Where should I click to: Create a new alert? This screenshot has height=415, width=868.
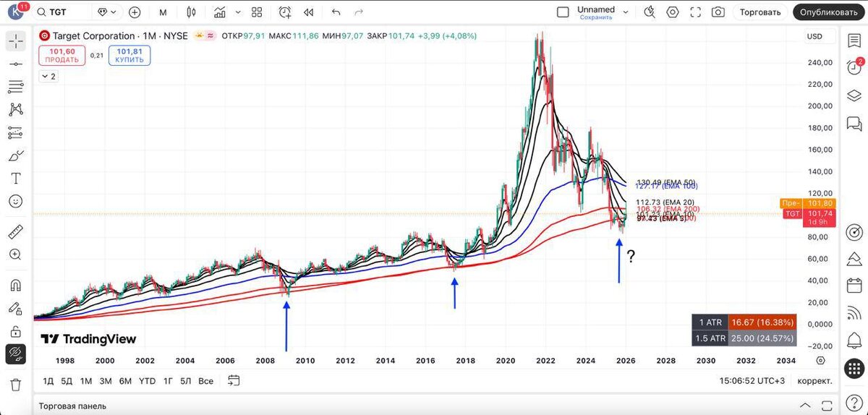click(285, 12)
